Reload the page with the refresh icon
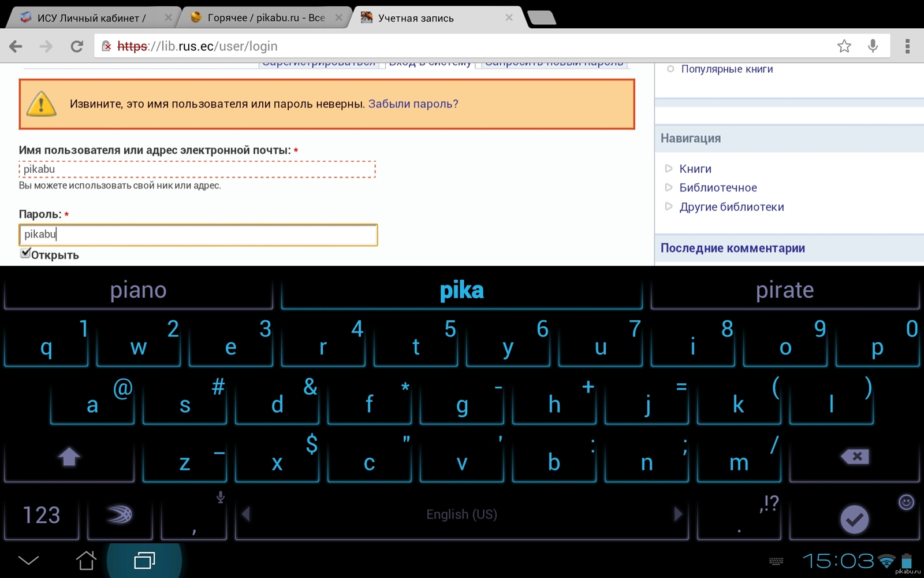 (x=77, y=46)
